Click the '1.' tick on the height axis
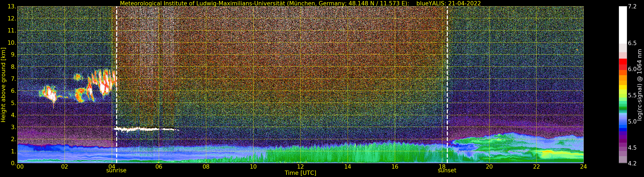The width and height of the screenshot is (644, 177). pyautogui.click(x=13, y=151)
